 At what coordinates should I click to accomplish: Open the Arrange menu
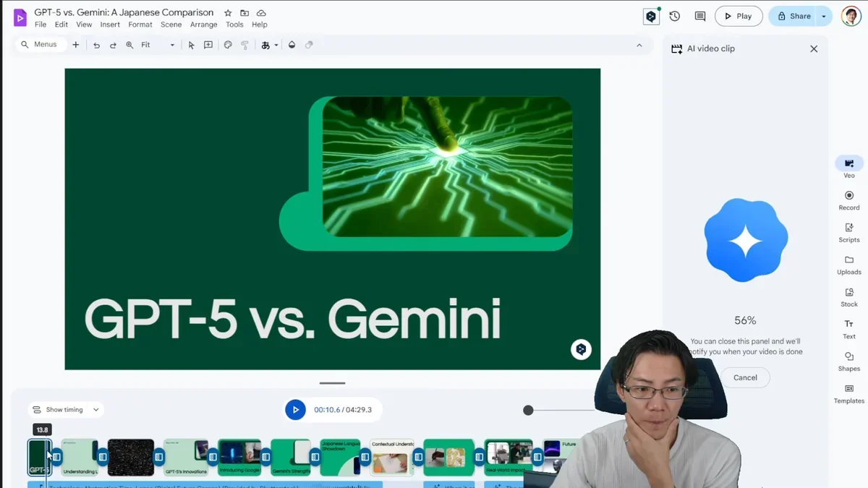pyautogui.click(x=204, y=25)
